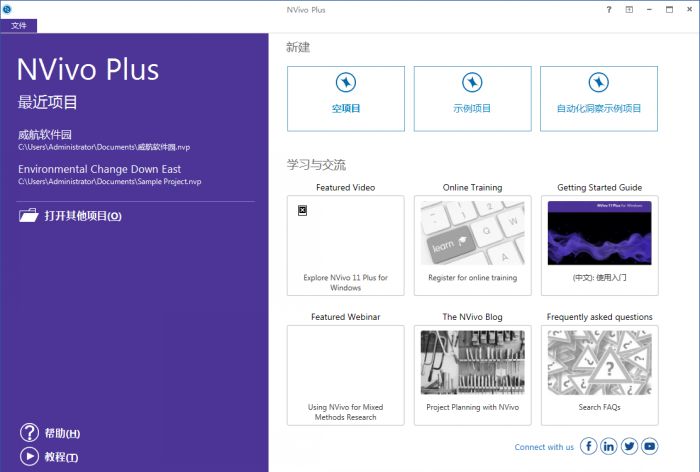This screenshot has width=700, height=472.
Task: Open the YouTube icon
Action: click(x=650, y=446)
